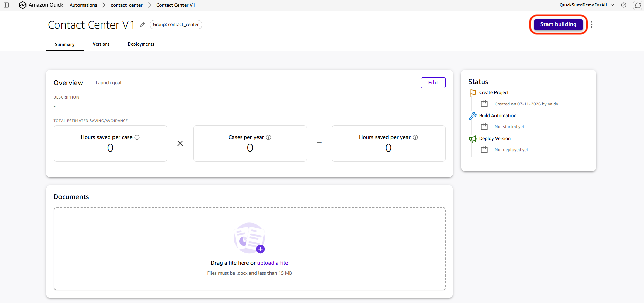Click the Cases per year card
The width and height of the screenshot is (644, 303).
250,143
